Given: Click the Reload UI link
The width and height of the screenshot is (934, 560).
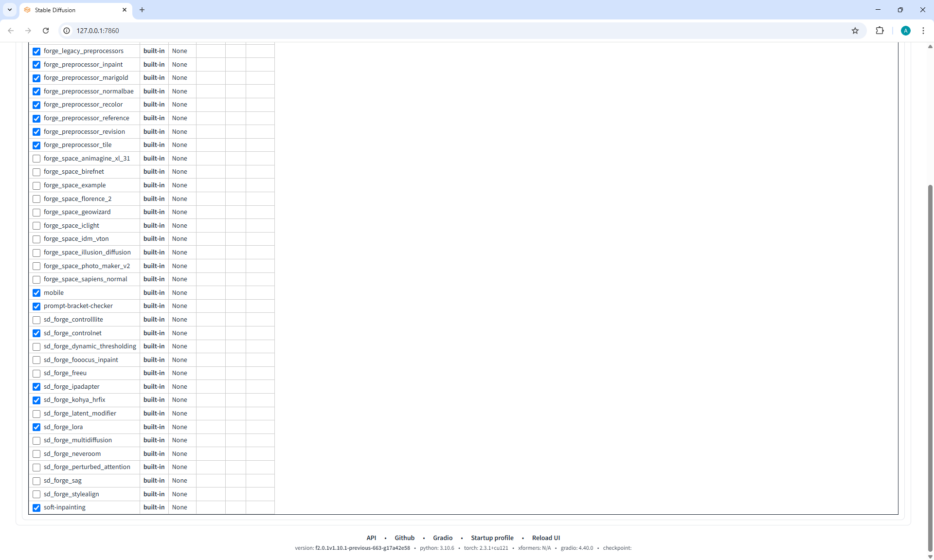Looking at the screenshot, I should (x=546, y=538).
